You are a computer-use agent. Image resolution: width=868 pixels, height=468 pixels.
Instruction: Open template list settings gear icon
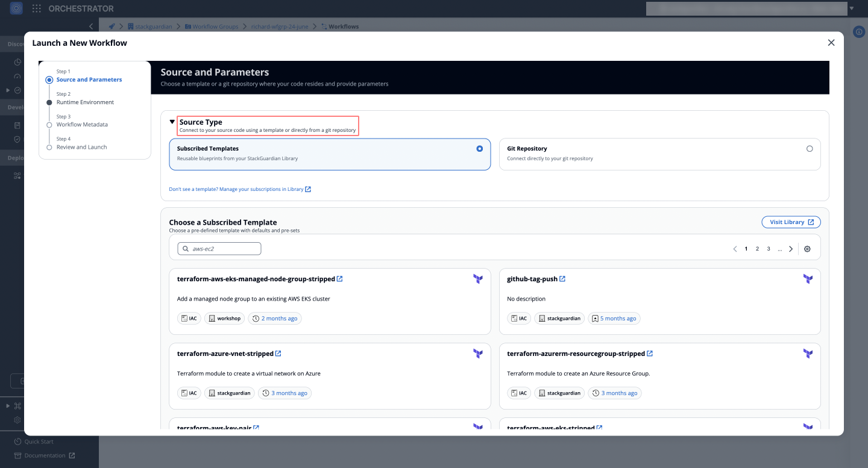808,249
